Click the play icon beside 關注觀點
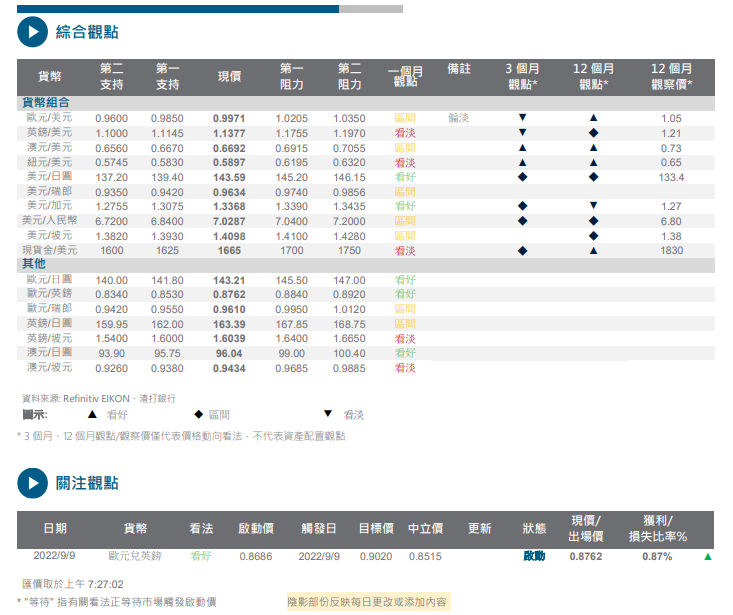This screenshot has width=733, height=615. pyautogui.click(x=33, y=483)
